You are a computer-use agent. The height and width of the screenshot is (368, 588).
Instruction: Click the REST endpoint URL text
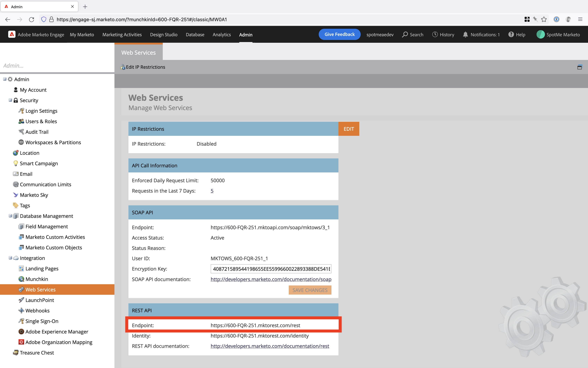click(x=255, y=325)
